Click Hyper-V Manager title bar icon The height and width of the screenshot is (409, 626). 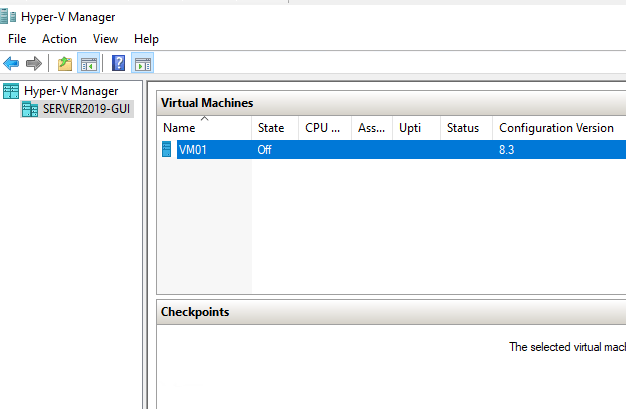tap(8, 16)
